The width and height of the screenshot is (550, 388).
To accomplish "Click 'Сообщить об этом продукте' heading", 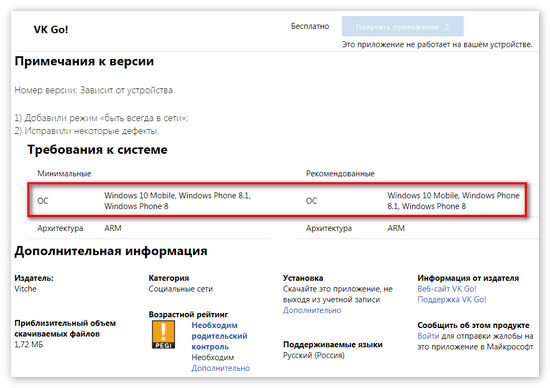I will coord(473,325).
